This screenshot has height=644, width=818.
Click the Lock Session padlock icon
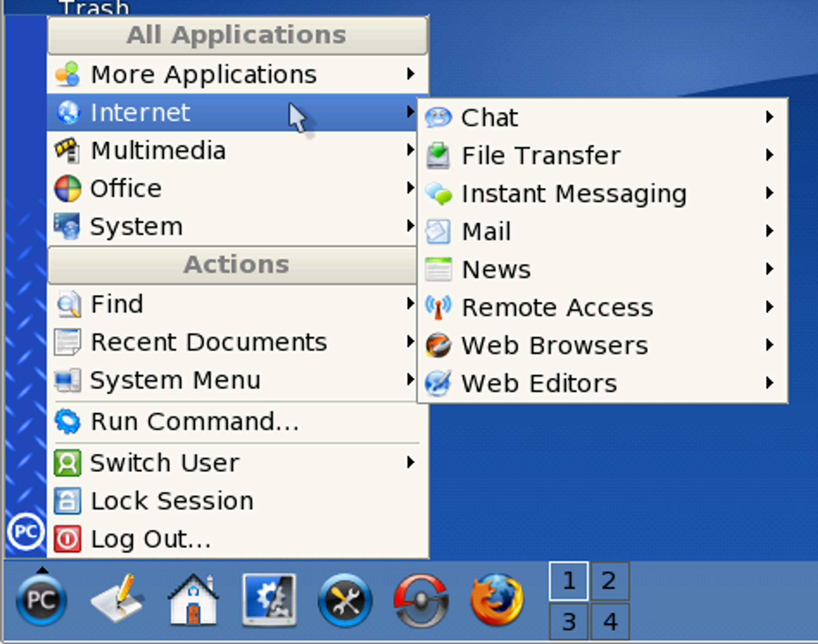[67, 501]
